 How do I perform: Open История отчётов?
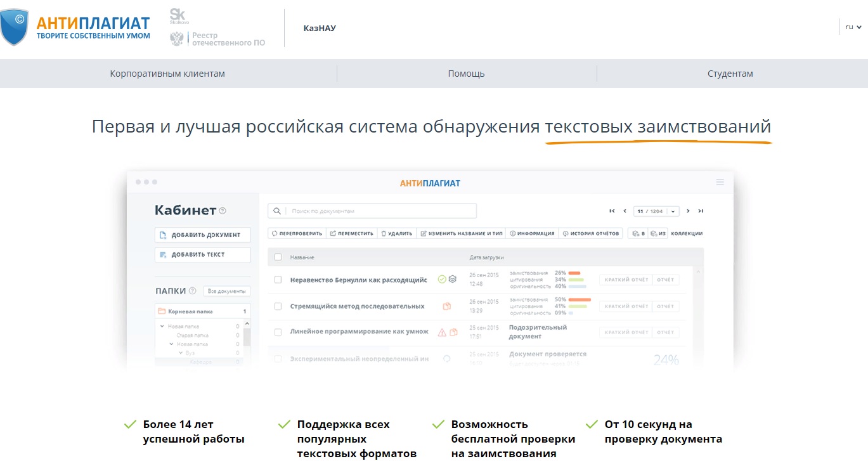(591, 233)
